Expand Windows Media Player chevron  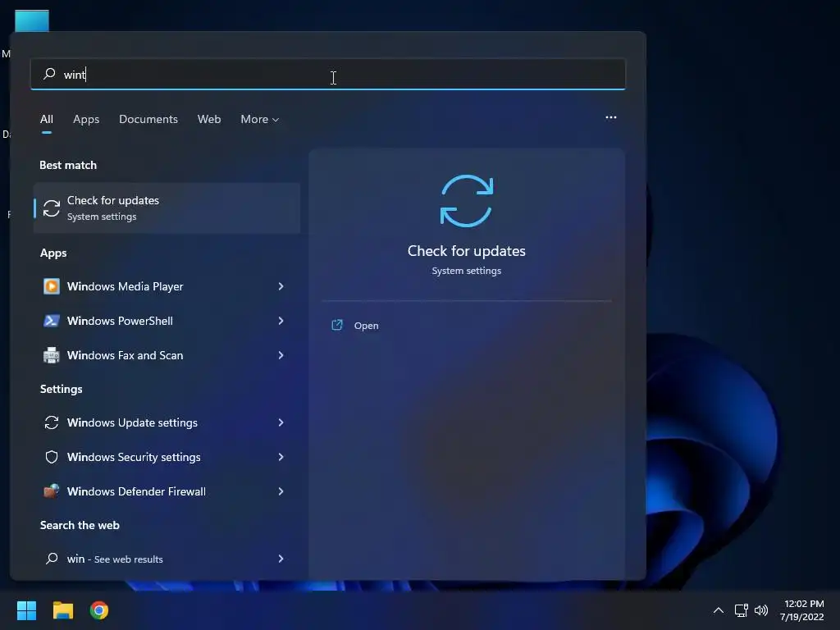click(x=281, y=286)
